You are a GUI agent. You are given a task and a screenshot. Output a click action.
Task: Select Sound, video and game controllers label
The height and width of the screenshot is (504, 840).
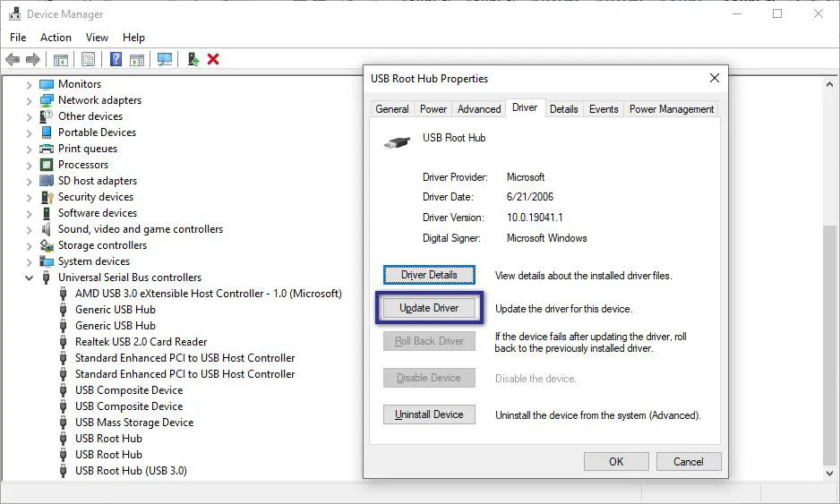click(x=141, y=229)
